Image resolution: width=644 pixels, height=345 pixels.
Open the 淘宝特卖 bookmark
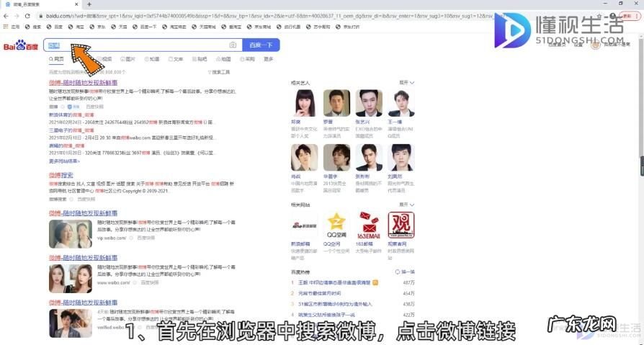pos(174,27)
